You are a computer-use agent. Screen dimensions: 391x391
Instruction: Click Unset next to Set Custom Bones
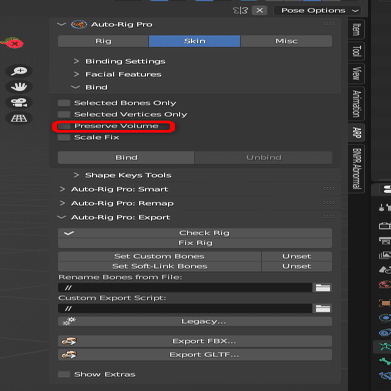point(297,256)
